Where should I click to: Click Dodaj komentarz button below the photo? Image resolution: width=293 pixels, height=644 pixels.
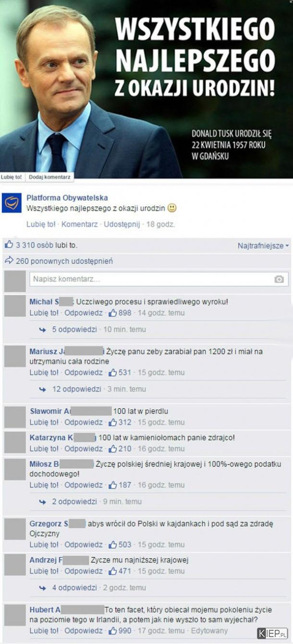[x=49, y=177]
